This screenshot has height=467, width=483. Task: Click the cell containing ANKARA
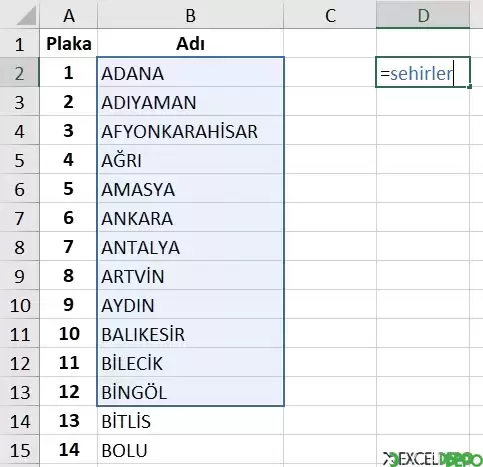pos(190,217)
